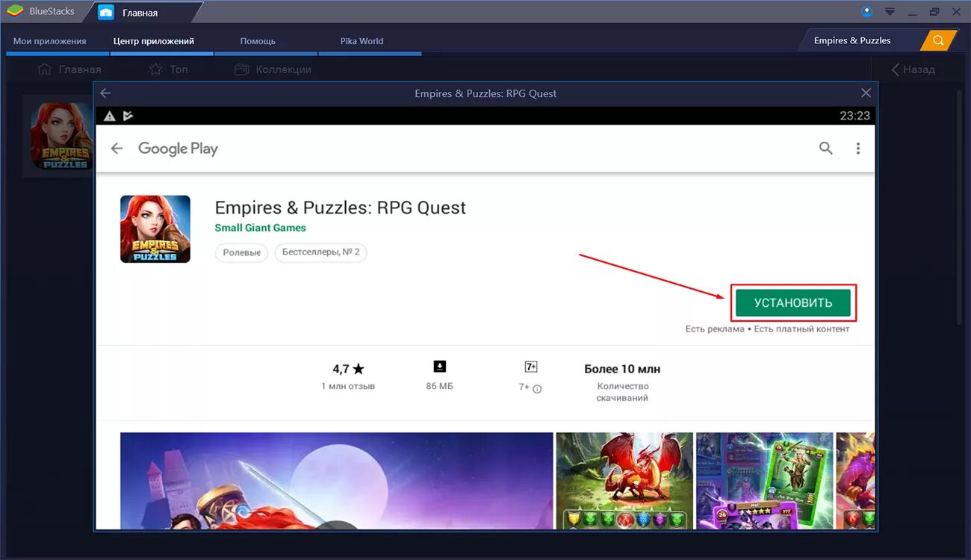Image resolution: width=971 pixels, height=560 pixels.
Task: Click the warning triangle status icon
Action: [109, 116]
